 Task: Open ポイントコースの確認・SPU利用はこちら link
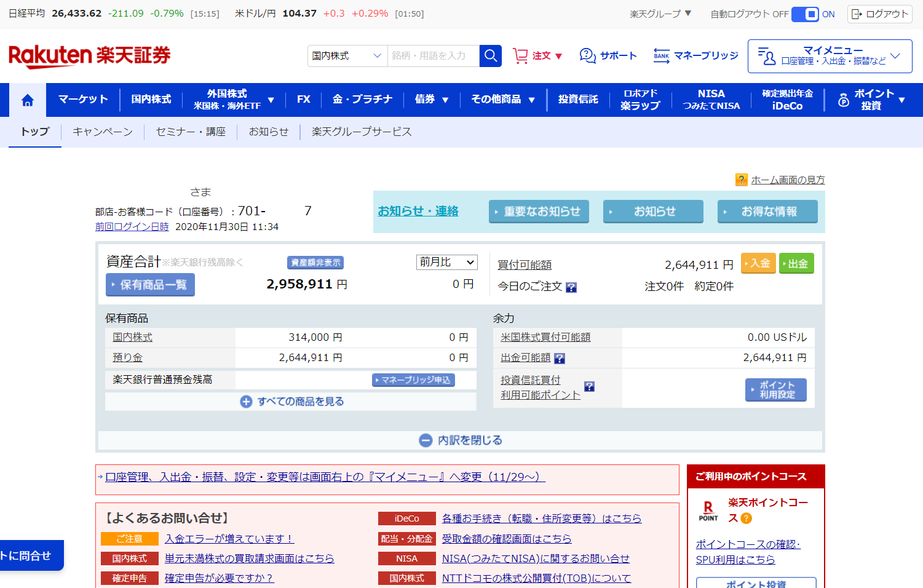click(x=748, y=552)
